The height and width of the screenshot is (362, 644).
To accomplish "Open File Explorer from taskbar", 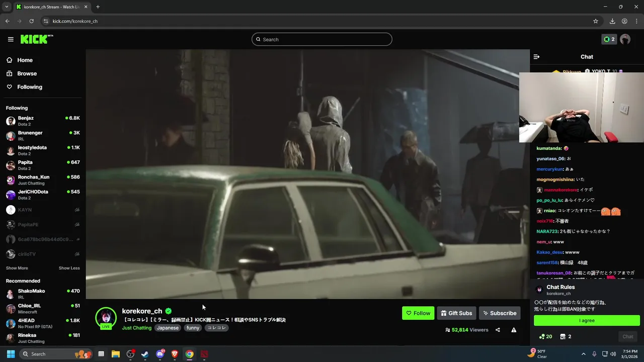I will pyautogui.click(x=116, y=354).
